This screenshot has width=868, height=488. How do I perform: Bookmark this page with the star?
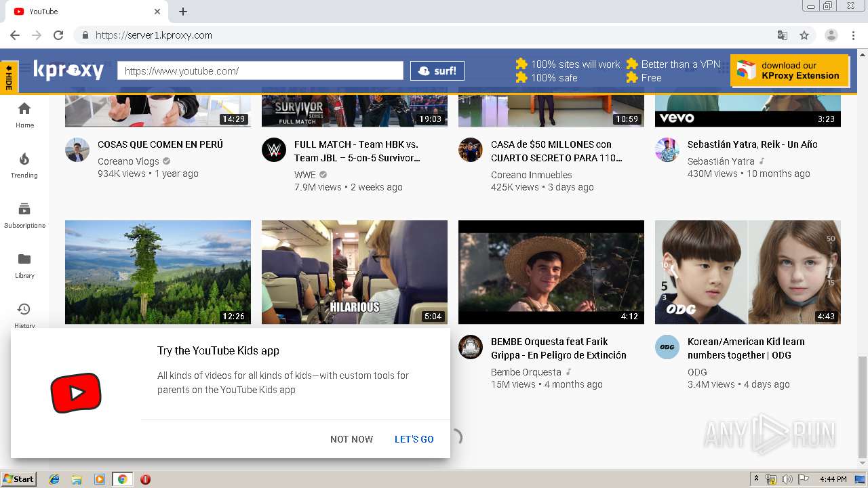[x=804, y=35]
